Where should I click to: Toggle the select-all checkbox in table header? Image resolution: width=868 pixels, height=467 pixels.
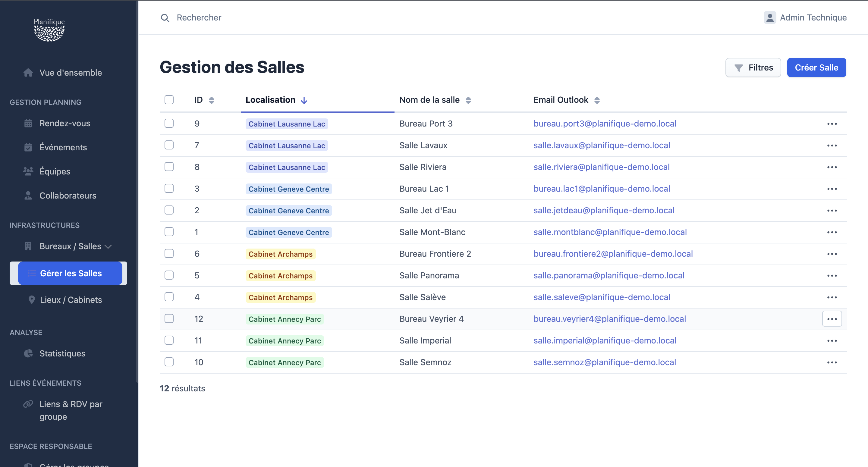click(169, 100)
